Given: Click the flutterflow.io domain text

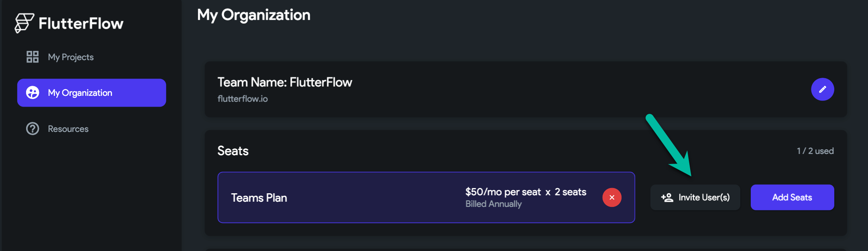Looking at the screenshot, I should (x=242, y=99).
